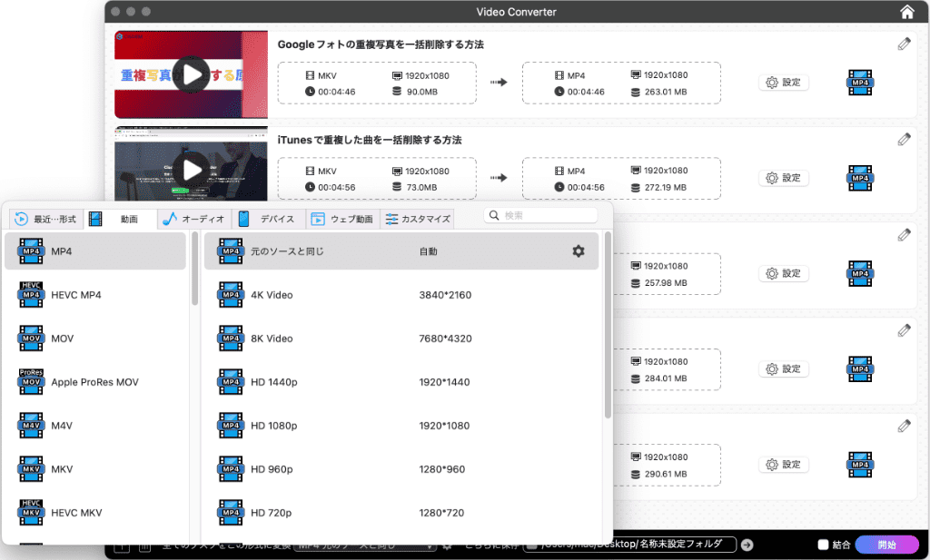Image resolution: width=930 pixels, height=560 pixels.
Task: Switch to the オーディオ tab
Action: (193, 219)
